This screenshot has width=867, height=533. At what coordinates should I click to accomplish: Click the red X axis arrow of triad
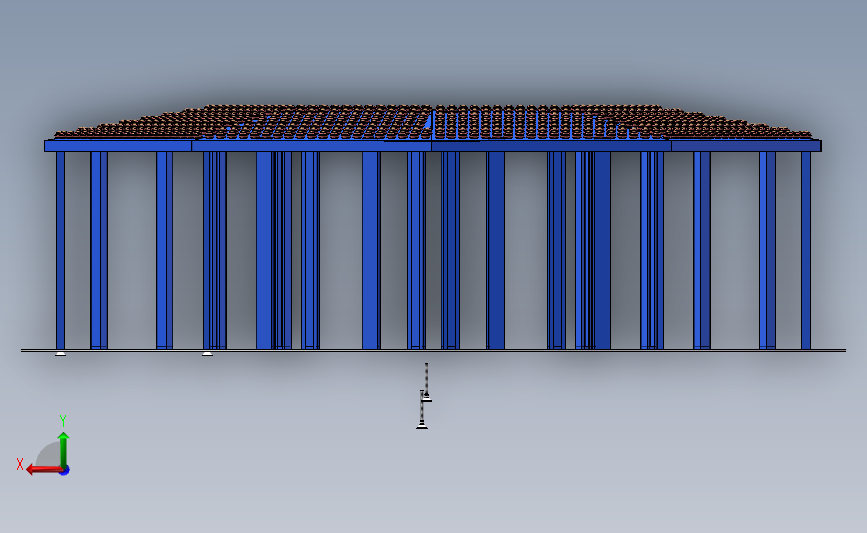pos(44,469)
